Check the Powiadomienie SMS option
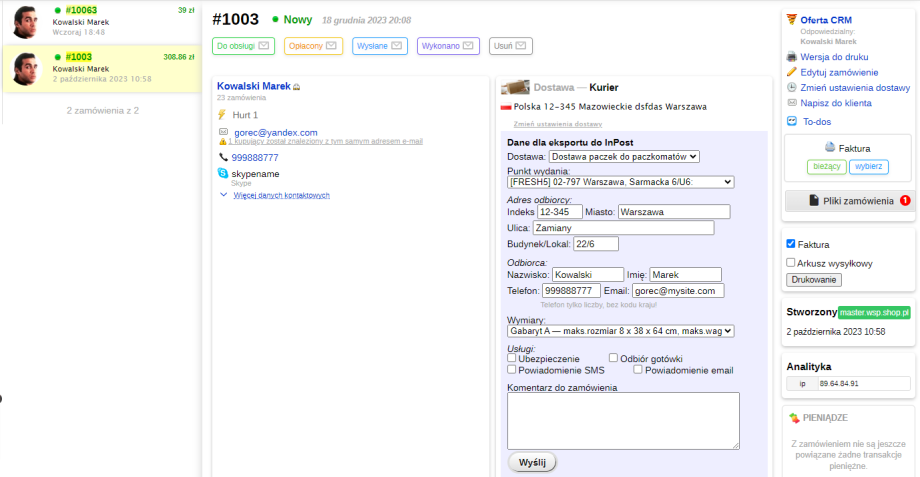This screenshot has width=920, height=477. click(x=512, y=369)
